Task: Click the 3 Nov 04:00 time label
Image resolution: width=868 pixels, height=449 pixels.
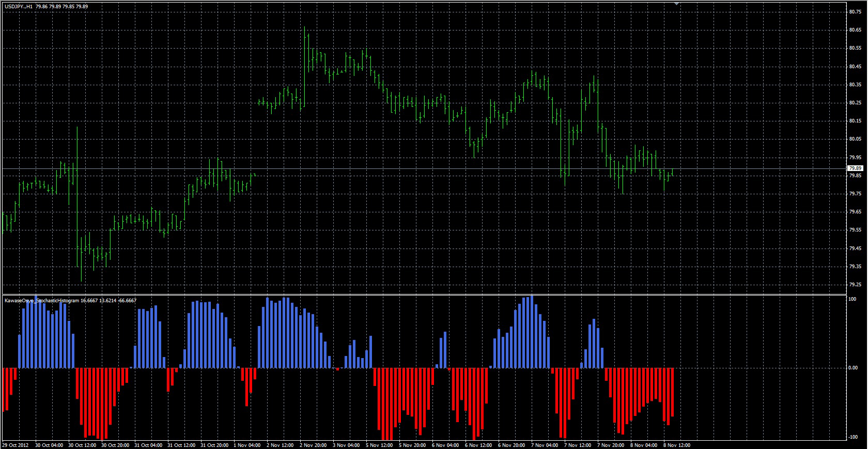Action: click(x=346, y=445)
